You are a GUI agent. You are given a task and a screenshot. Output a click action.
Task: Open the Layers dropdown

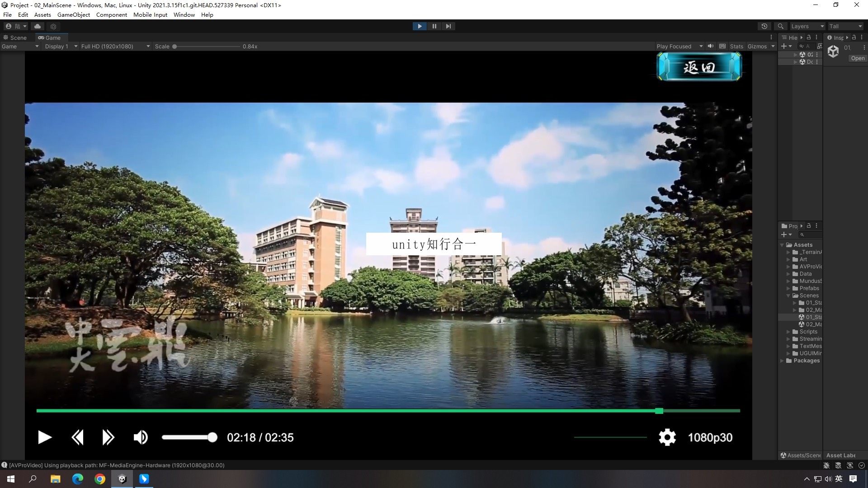coord(807,26)
